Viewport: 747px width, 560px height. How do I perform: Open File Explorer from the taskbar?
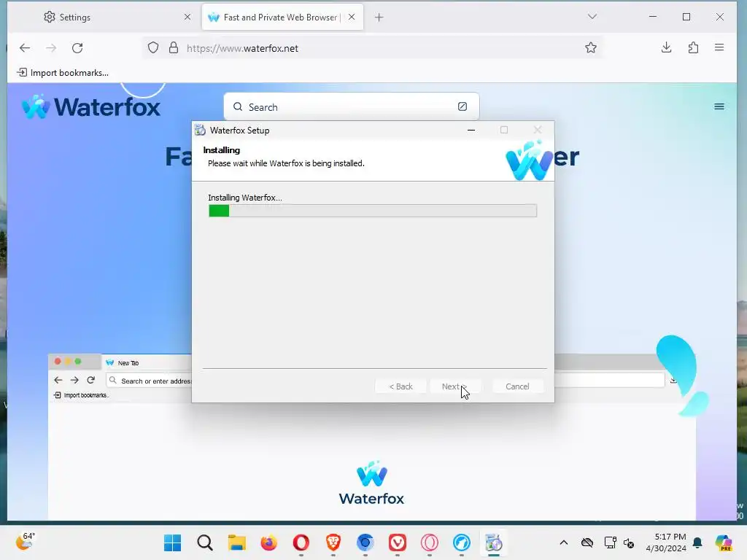[x=237, y=542]
